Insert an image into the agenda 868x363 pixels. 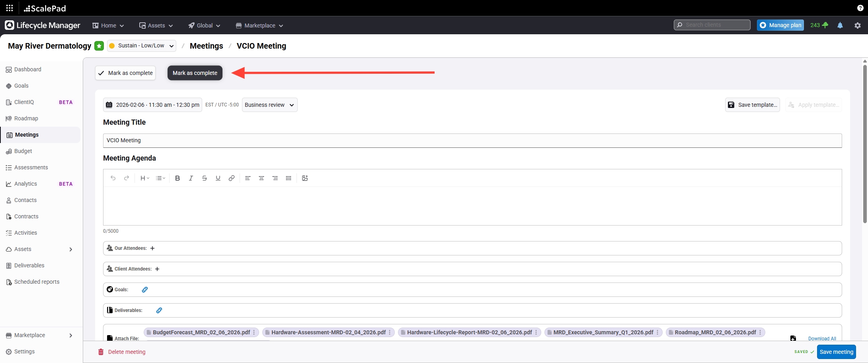point(305,178)
